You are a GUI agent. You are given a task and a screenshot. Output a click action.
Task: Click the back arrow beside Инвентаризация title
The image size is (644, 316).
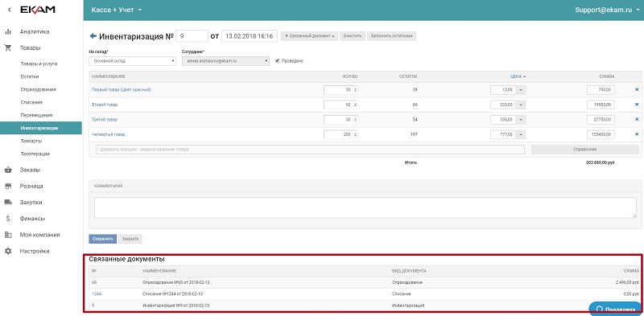click(93, 36)
